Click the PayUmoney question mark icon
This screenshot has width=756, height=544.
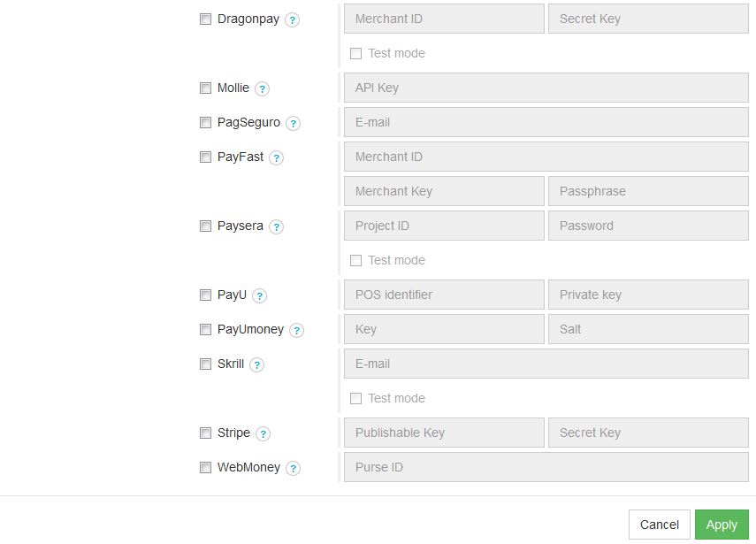[297, 330]
